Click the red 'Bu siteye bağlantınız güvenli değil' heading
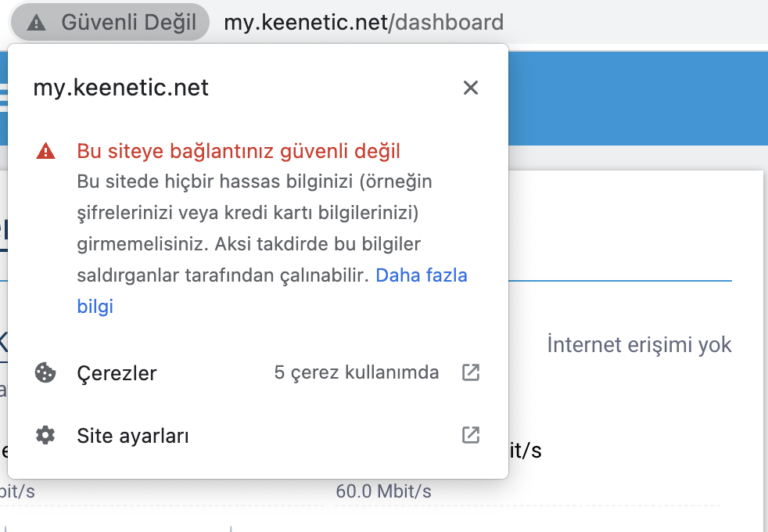The width and height of the screenshot is (768, 532). click(x=239, y=151)
